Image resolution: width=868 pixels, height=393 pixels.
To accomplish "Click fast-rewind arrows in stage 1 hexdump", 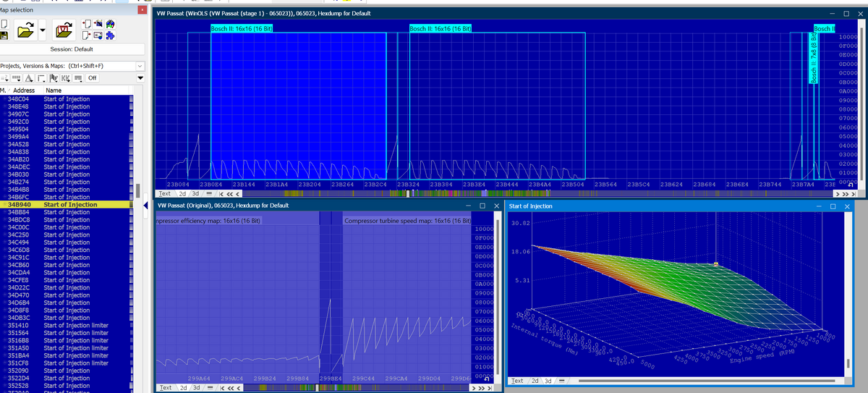I will coord(229,194).
